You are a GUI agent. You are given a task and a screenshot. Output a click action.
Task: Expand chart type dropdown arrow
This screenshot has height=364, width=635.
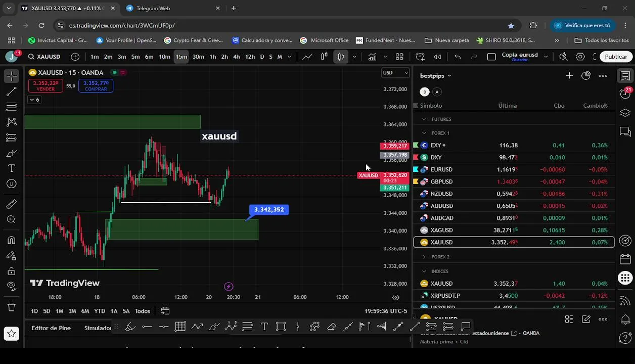coord(354,57)
